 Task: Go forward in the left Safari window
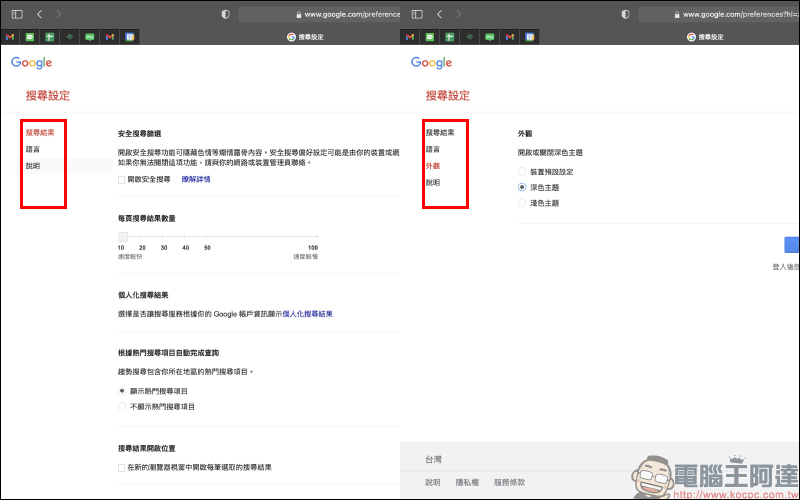(59, 14)
